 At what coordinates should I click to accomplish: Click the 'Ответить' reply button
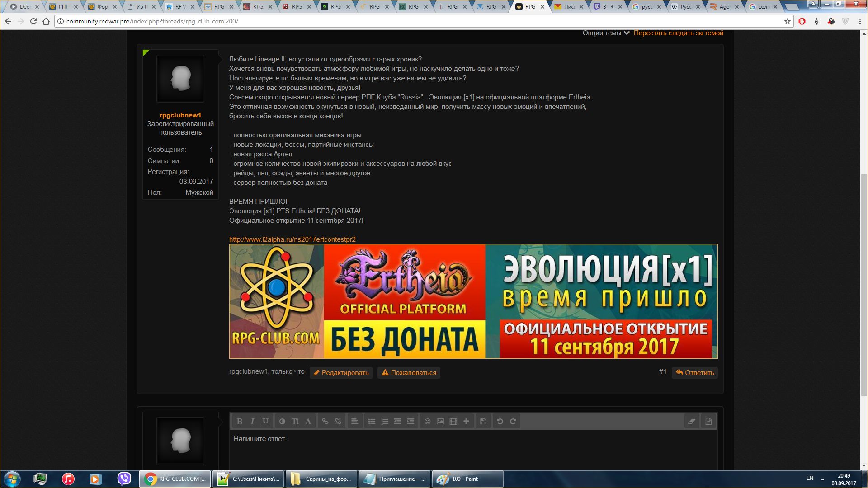pos(695,373)
